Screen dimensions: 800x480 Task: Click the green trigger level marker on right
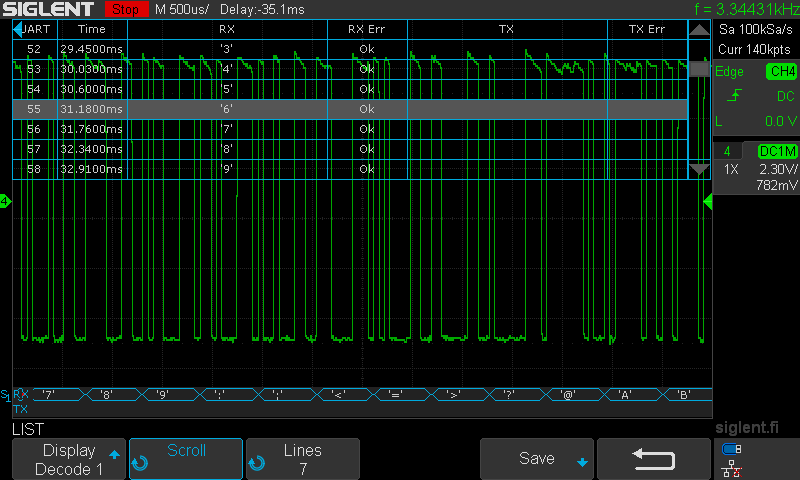coord(708,201)
